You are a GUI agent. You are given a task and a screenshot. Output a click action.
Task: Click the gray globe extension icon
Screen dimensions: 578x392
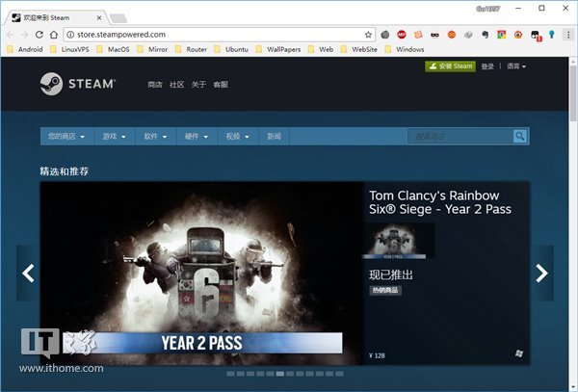click(384, 35)
